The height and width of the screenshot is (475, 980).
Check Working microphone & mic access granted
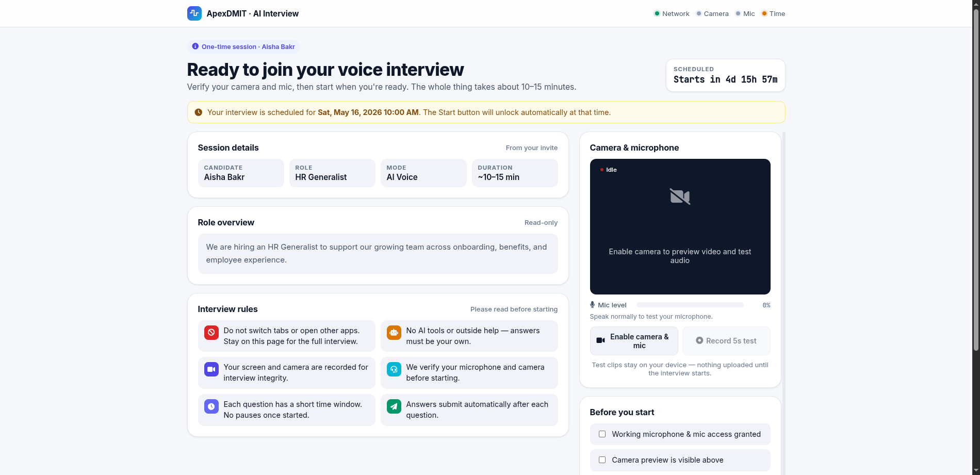[602, 434]
